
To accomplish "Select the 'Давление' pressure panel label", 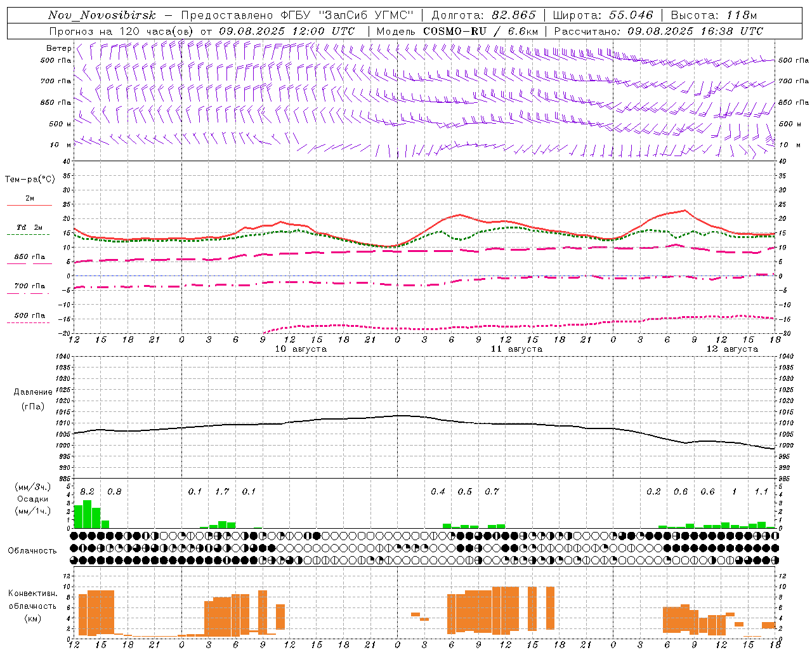I will (x=33, y=392).
